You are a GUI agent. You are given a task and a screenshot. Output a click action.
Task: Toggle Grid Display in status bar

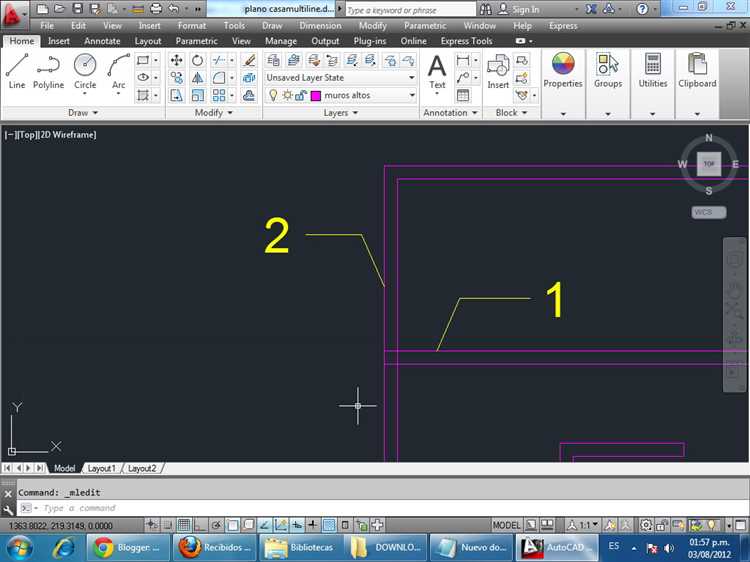(184, 525)
